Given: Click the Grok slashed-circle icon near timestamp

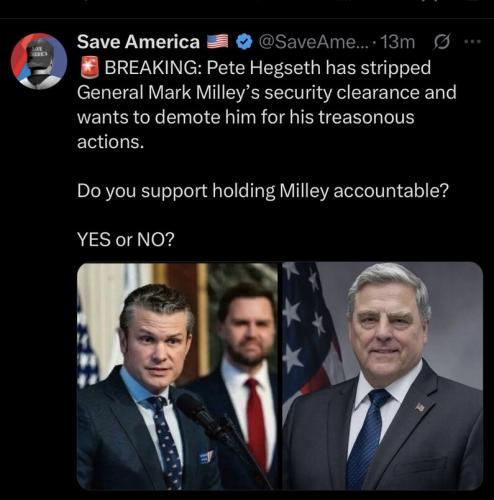Looking at the screenshot, I should click(442, 42).
